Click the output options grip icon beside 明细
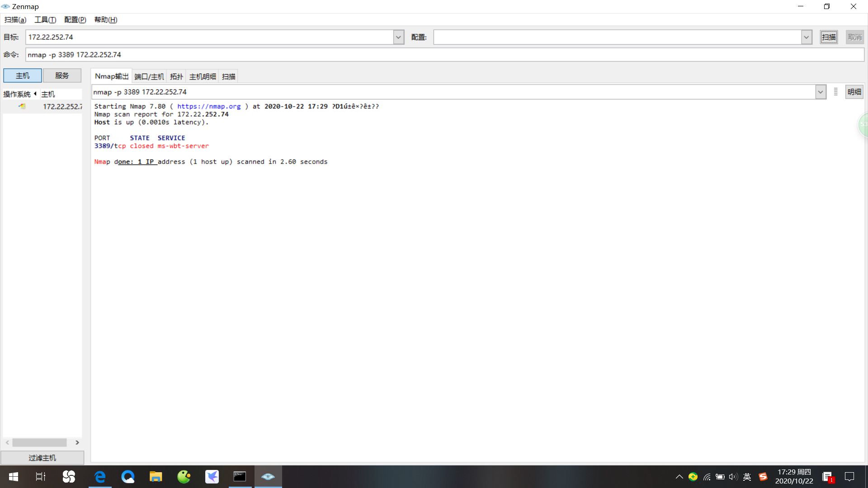Image resolution: width=868 pixels, height=488 pixels. click(x=835, y=92)
